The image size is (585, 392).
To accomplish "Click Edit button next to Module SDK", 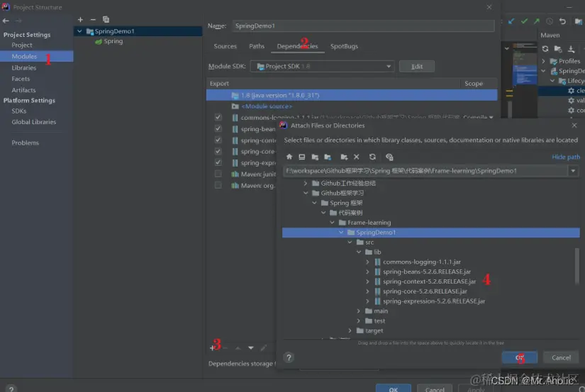I will tap(417, 67).
